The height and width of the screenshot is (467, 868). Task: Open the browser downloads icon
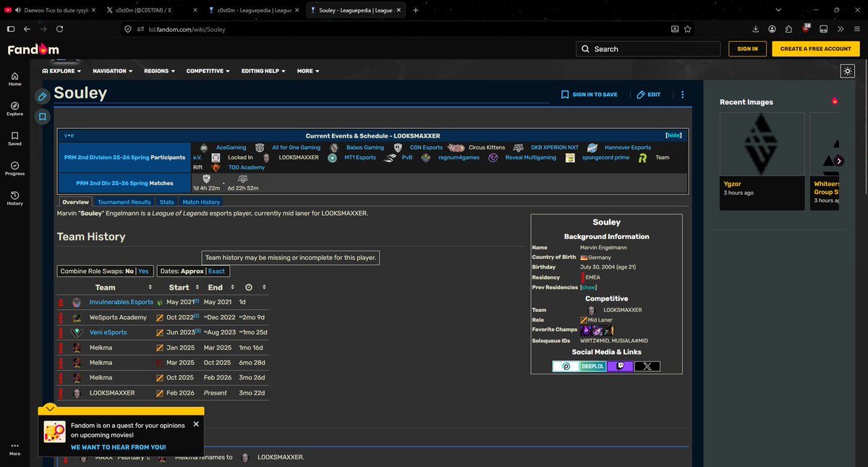[755, 29]
